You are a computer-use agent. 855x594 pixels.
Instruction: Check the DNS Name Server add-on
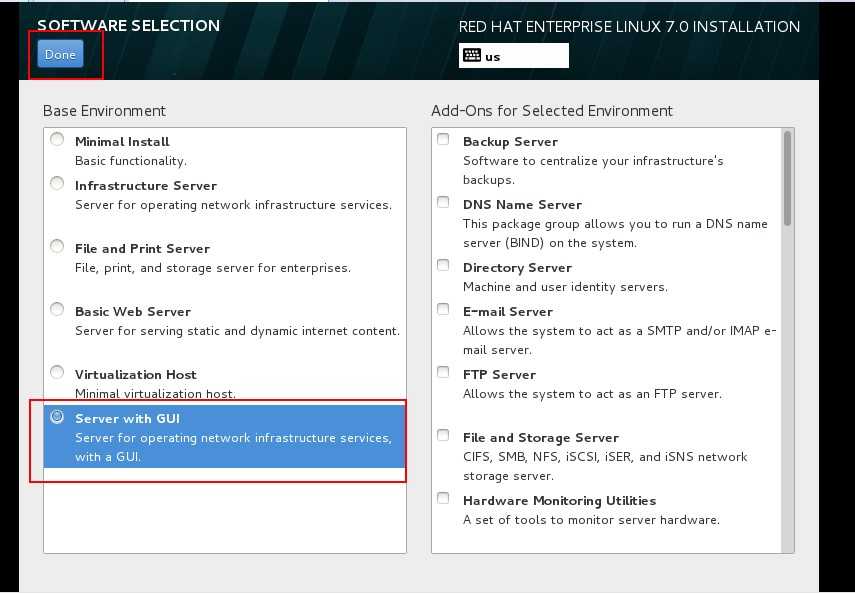click(x=443, y=202)
